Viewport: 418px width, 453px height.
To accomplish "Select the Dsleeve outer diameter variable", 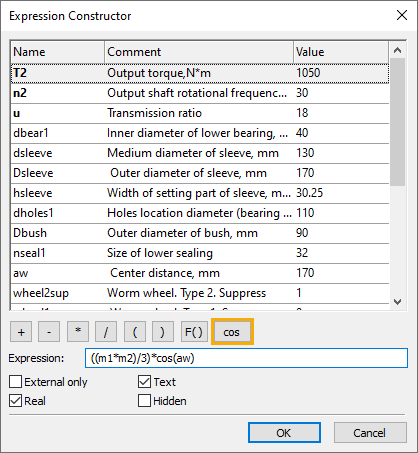I will click(x=200, y=173).
